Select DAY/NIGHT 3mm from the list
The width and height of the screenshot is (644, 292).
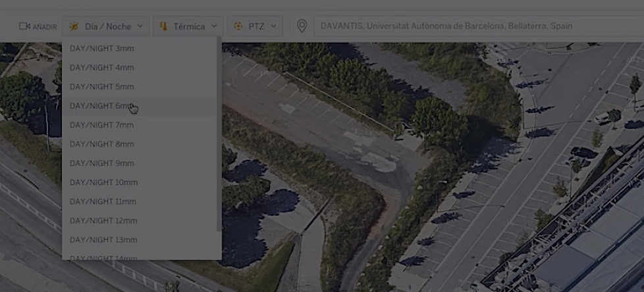[x=101, y=49]
